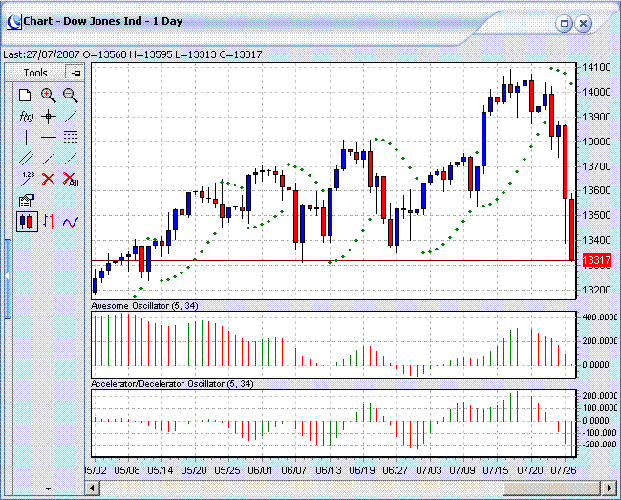Select the dash-dot line tool
The image size is (621, 500).
(x=48, y=158)
